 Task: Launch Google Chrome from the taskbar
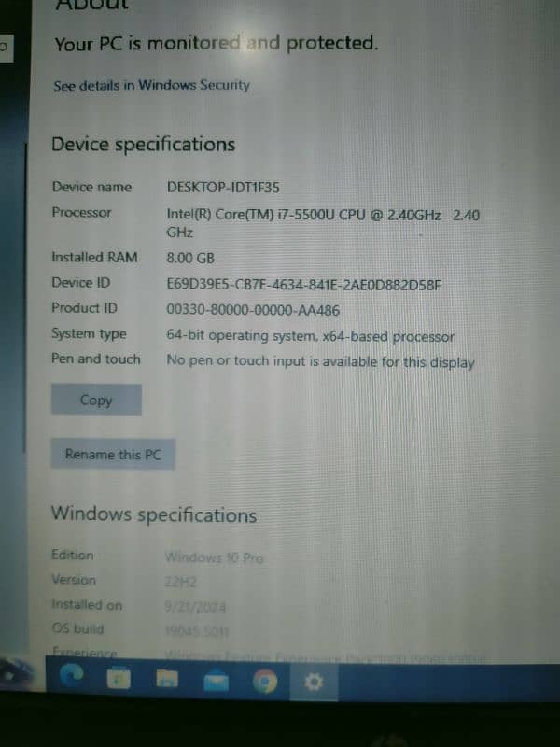coord(265,682)
